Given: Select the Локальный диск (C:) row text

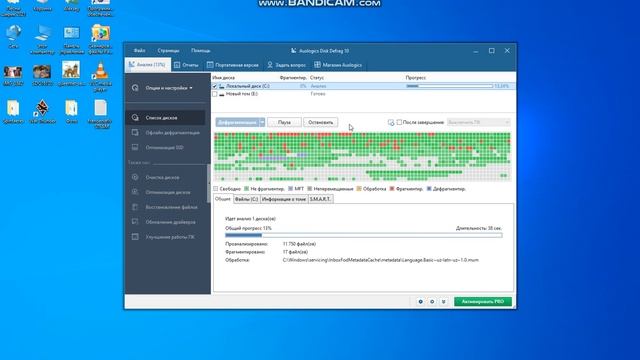Looking at the screenshot, I should [248, 86].
